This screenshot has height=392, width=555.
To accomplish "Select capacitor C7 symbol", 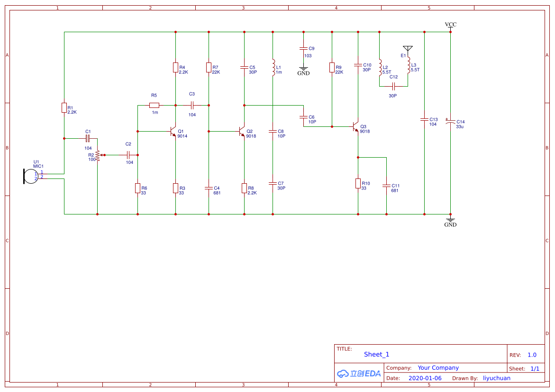I will 273,183.
